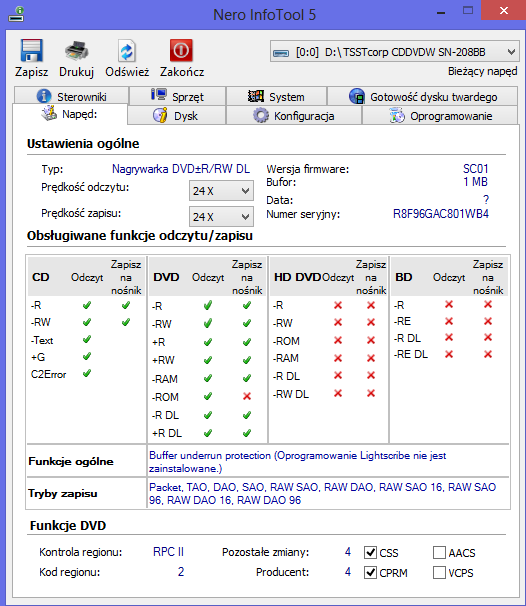Click the red X for DVD -ROM write

[247, 396]
